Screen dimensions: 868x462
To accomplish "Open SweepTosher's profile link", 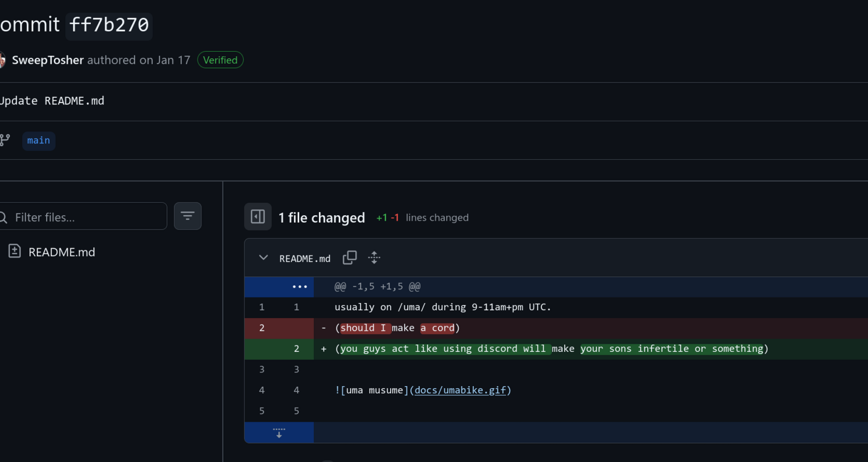I will coord(48,60).
